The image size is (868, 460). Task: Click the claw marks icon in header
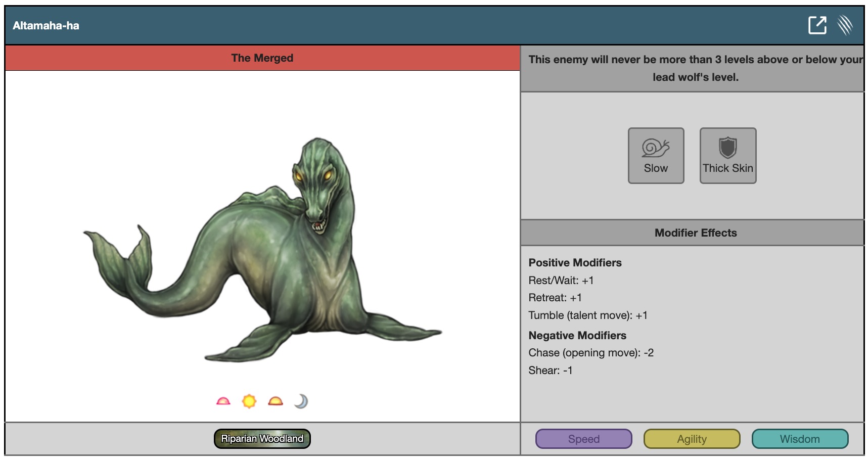845,25
